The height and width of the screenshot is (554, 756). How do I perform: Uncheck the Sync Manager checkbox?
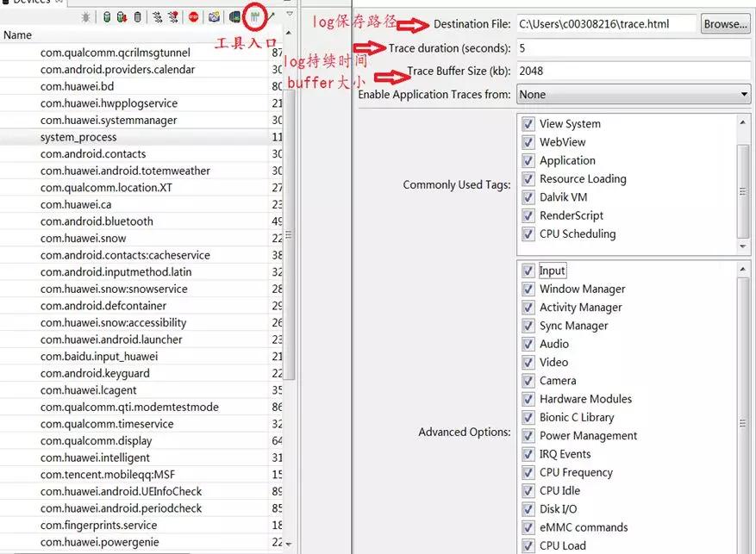528,326
